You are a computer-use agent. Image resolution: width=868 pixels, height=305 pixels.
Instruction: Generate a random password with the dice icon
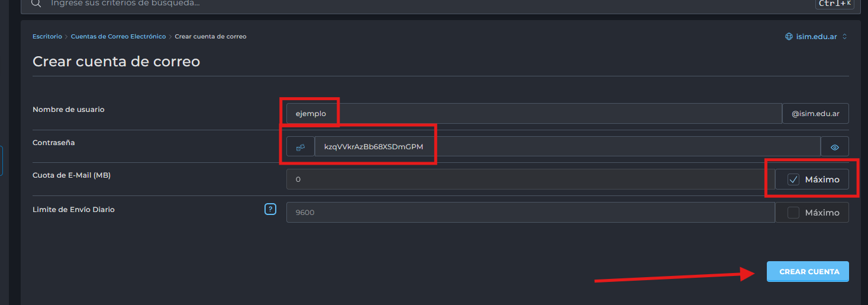point(301,147)
